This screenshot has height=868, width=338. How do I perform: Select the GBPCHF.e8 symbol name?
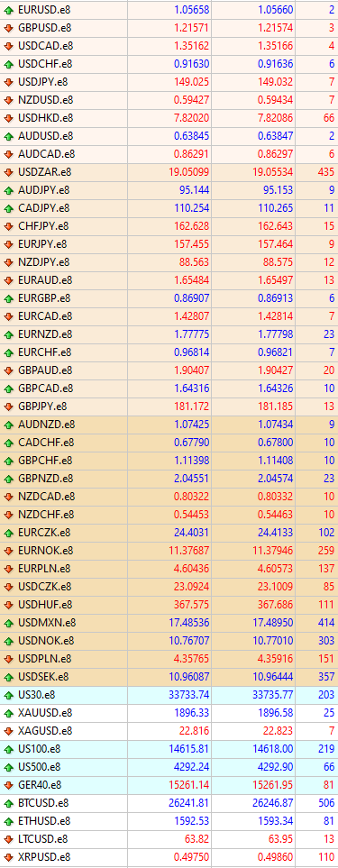click(45, 461)
